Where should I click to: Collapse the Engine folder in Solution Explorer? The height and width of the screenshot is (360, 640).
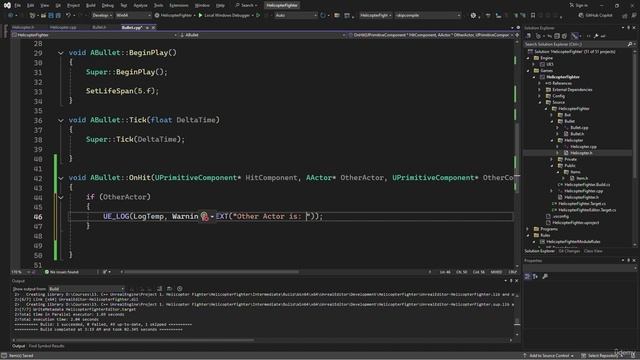click(x=528, y=58)
